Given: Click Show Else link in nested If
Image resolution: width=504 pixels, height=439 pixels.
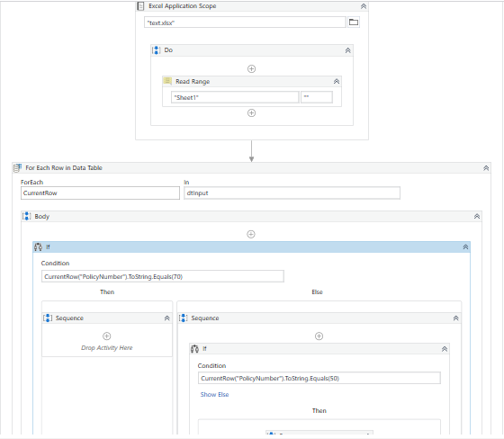Looking at the screenshot, I should [214, 394].
